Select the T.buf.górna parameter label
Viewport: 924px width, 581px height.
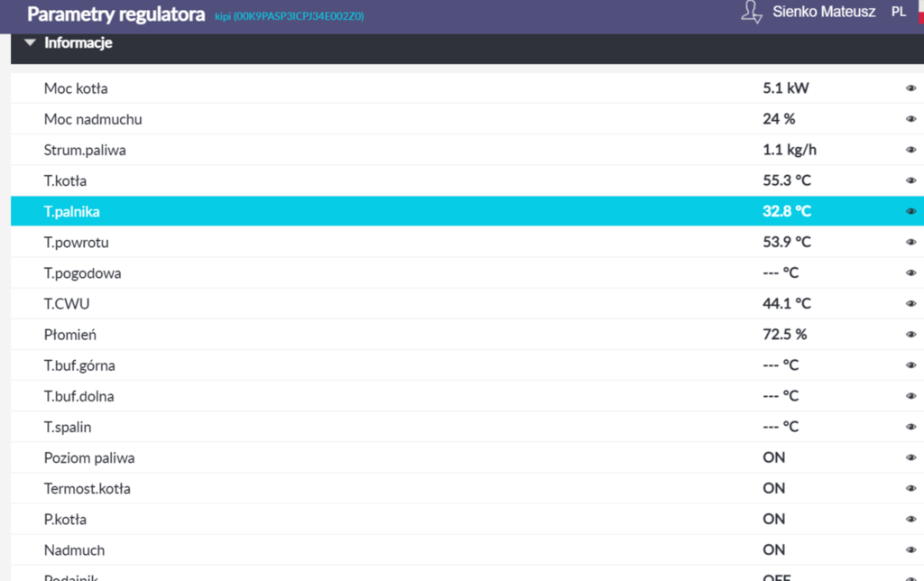coord(79,365)
